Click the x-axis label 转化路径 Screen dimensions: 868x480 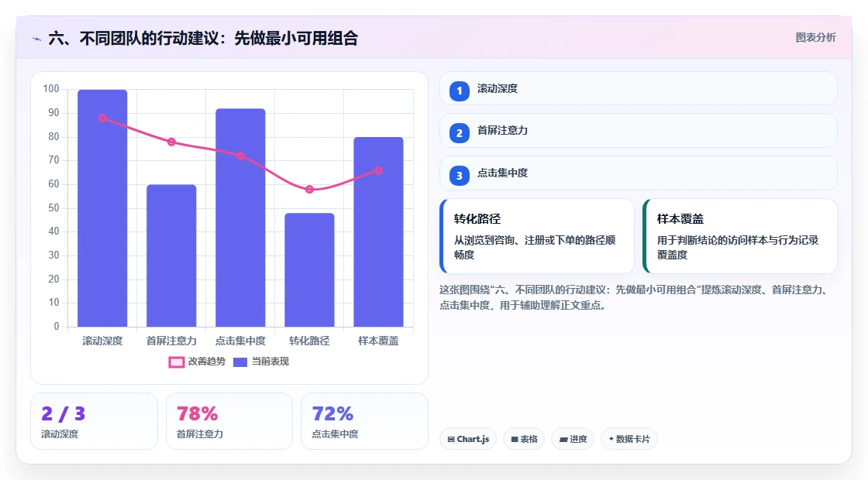point(309,341)
